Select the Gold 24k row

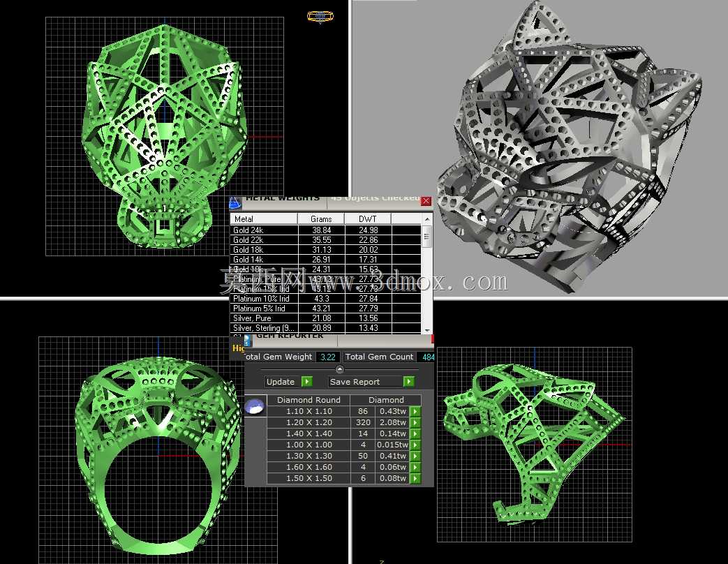[x=325, y=230]
